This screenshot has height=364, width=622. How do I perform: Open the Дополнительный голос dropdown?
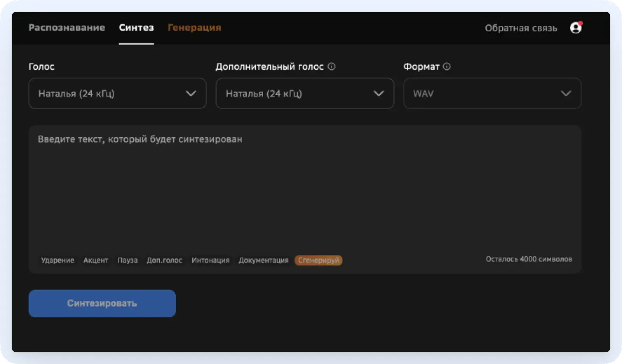click(x=305, y=93)
